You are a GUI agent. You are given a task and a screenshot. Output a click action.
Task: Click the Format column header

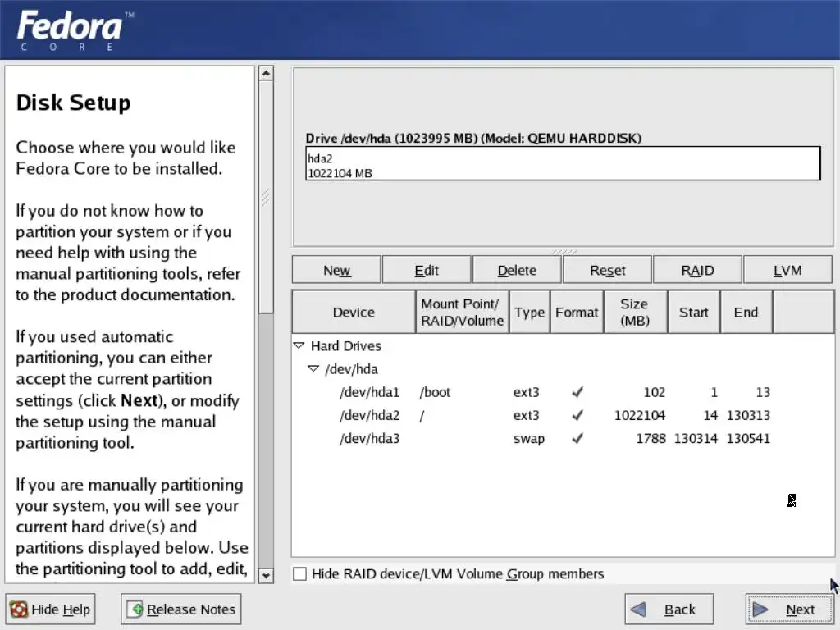pyautogui.click(x=577, y=312)
